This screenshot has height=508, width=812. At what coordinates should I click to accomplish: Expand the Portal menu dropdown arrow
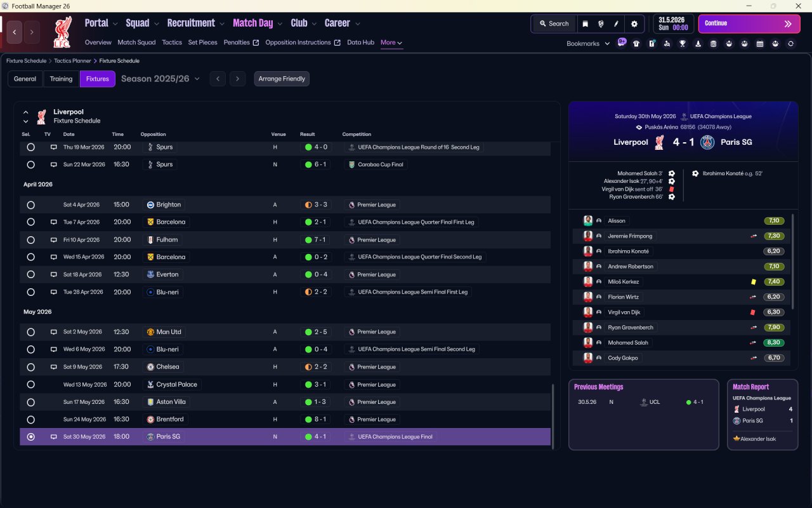115,24
